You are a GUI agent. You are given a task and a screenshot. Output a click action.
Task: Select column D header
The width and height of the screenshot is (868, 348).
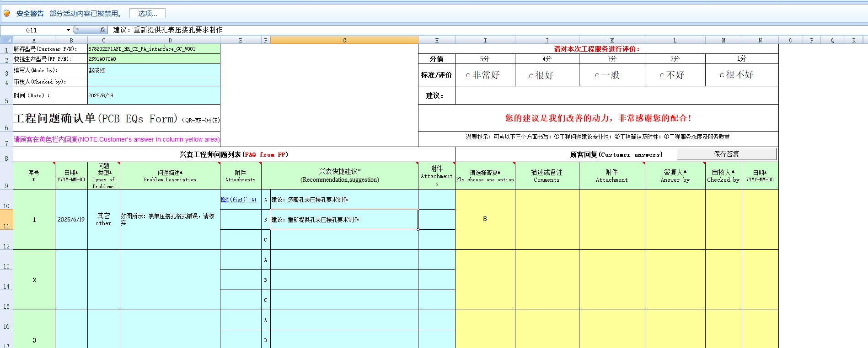[170, 40]
